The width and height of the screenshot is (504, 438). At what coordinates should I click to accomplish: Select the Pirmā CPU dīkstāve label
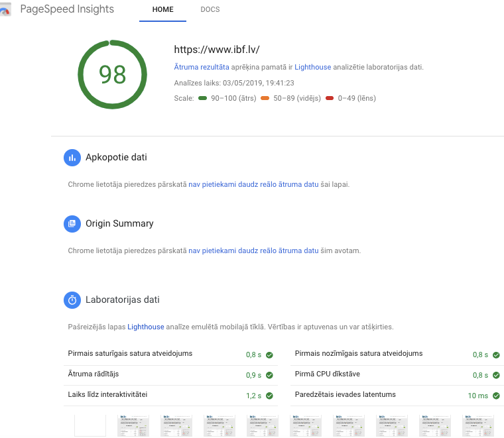[x=327, y=374]
